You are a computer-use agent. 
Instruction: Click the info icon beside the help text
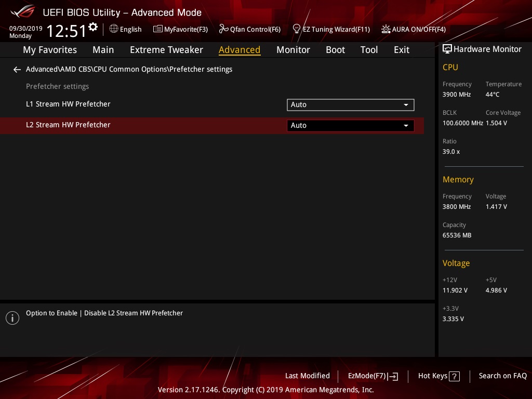coord(12,318)
